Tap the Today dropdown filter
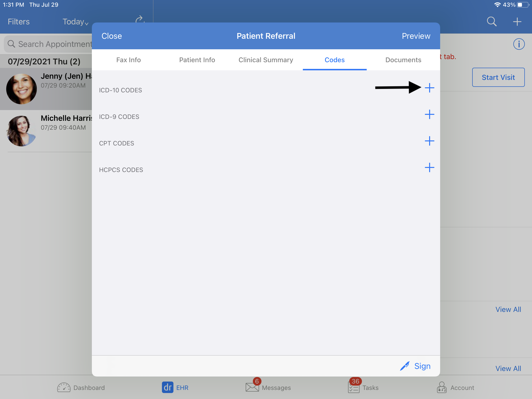Screen dimensions: 532x399 (x=75, y=22)
